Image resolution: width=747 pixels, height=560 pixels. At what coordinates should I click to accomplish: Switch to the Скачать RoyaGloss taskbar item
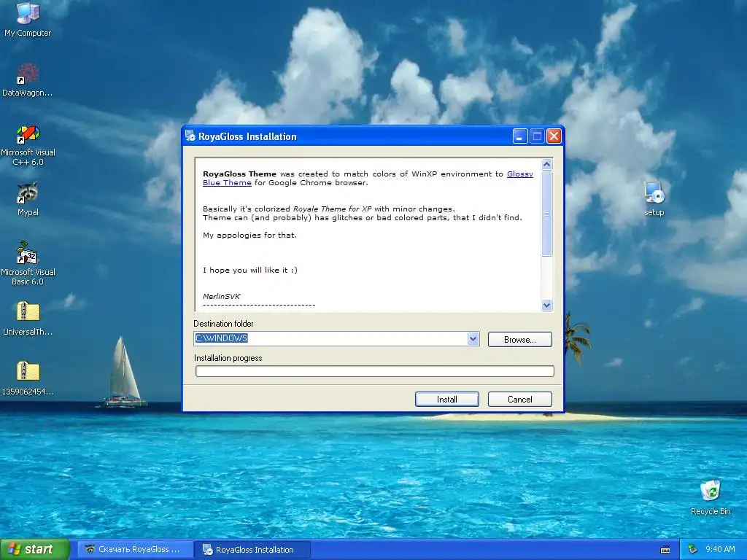(x=135, y=550)
